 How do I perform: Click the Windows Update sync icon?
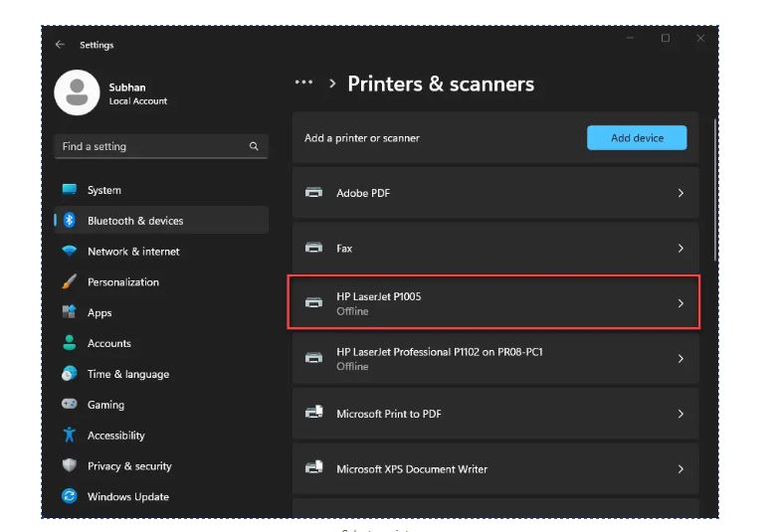point(69,496)
